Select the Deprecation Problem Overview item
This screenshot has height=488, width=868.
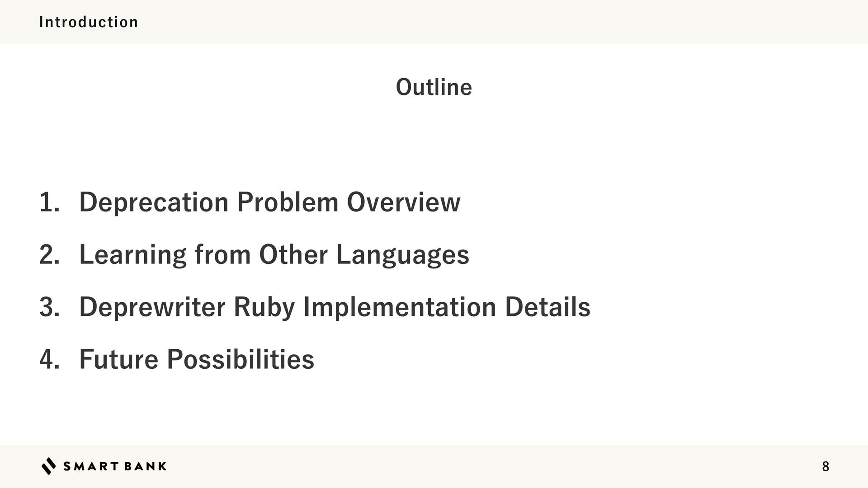pyautogui.click(x=269, y=202)
